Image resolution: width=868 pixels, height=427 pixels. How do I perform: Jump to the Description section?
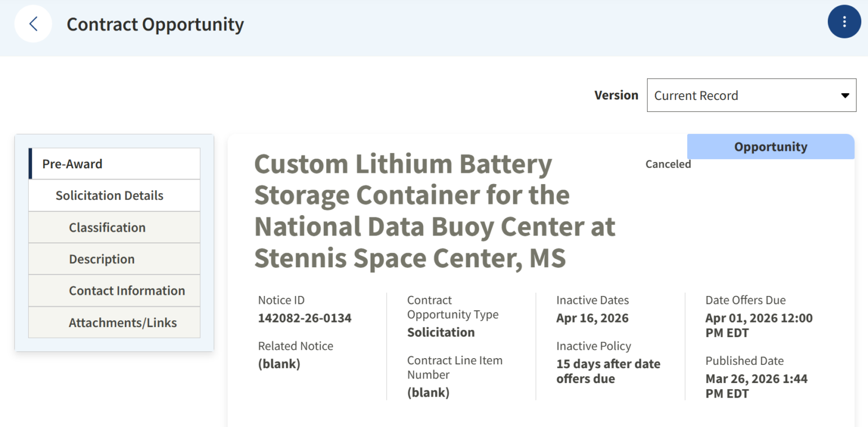pyautogui.click(x=101, y=259)
